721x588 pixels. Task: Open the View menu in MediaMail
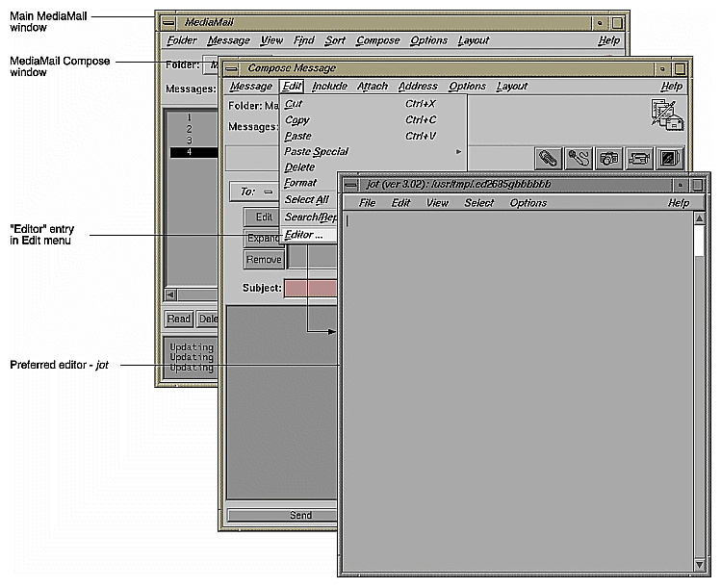pos(271,40)
